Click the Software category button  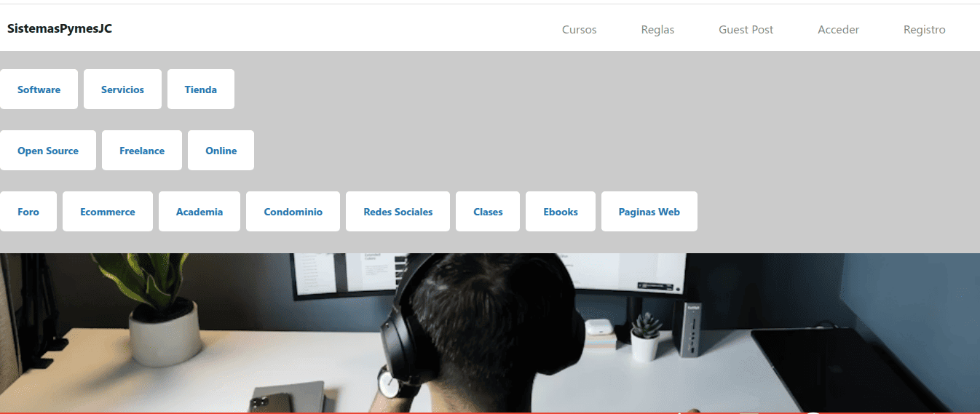[39, 89]
